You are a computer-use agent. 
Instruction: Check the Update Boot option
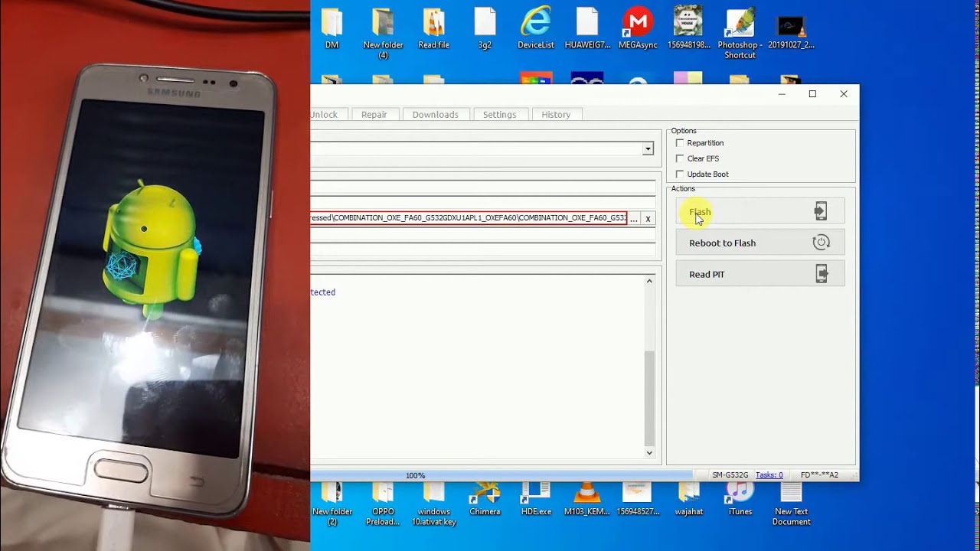pos(680,174)
